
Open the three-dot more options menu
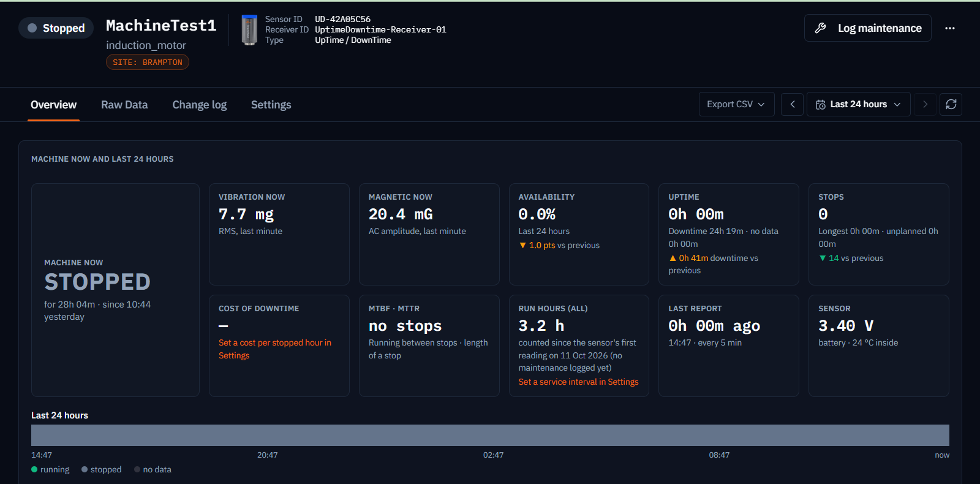[950, 28]
